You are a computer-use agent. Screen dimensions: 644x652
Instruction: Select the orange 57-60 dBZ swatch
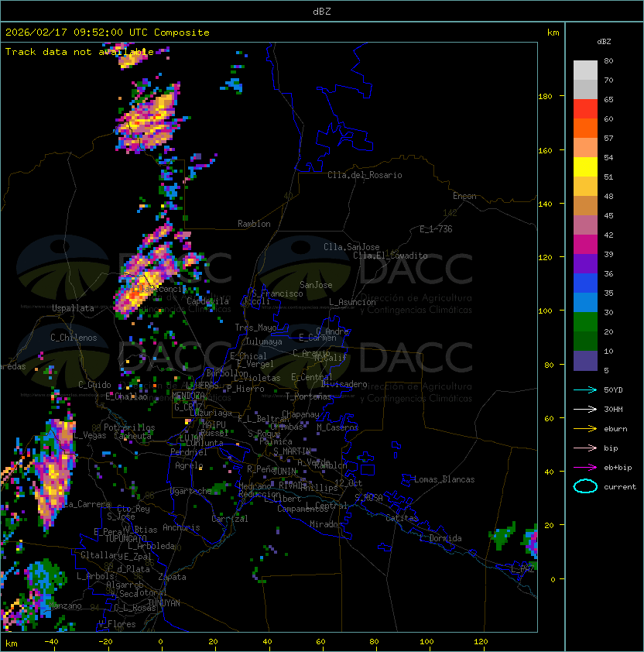tap(585, 128)
